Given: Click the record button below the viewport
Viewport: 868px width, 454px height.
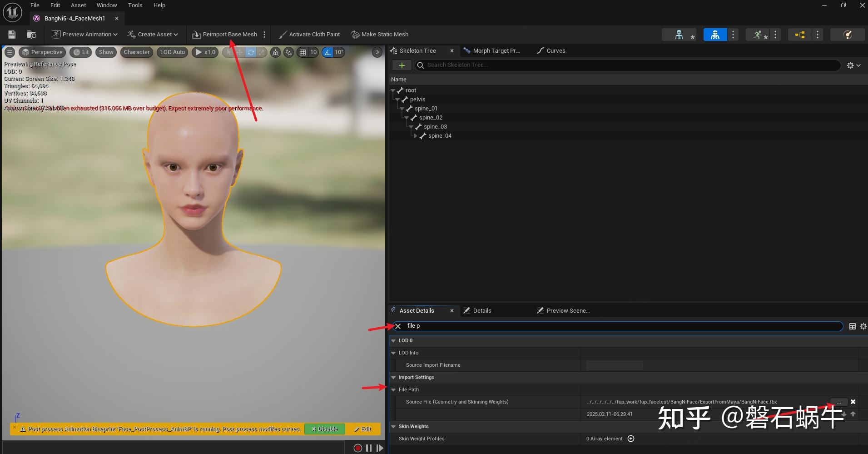Looking at the screenshot, I should coord(357,448).
